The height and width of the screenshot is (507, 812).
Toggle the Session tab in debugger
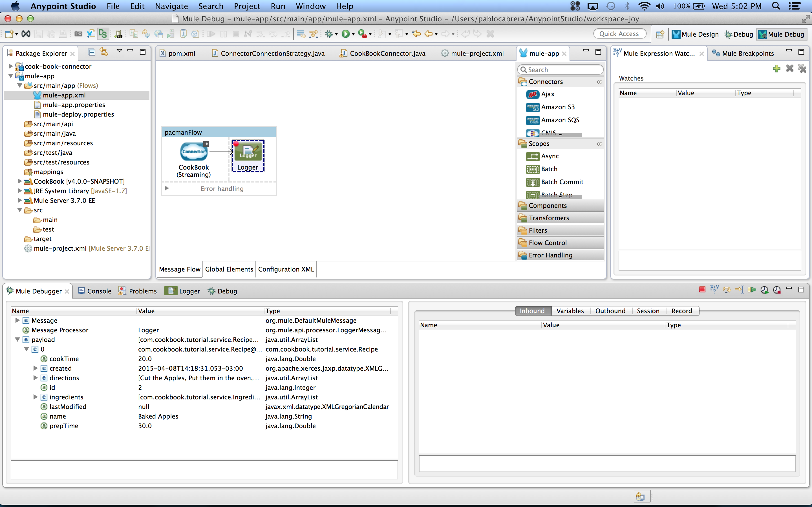(648, 310)
